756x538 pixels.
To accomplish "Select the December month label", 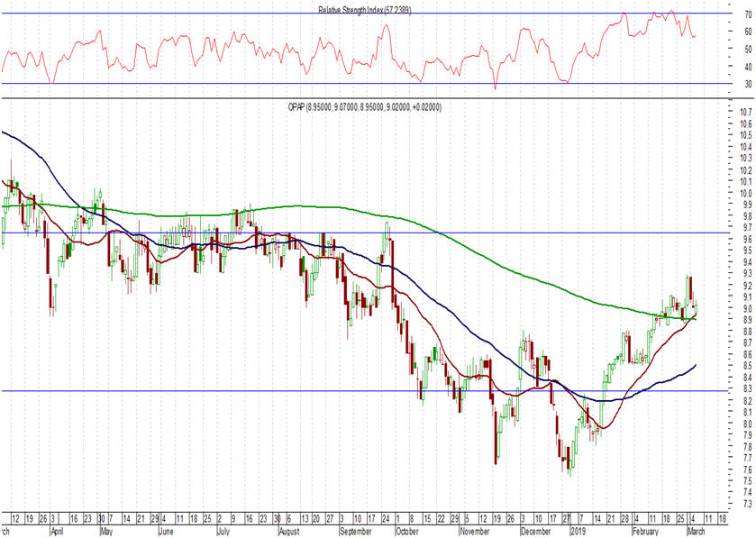I will 535,532.
